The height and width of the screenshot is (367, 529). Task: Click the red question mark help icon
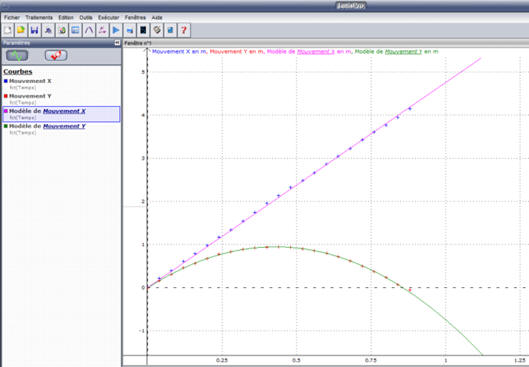pyautogui.click(x=184, y=30)
